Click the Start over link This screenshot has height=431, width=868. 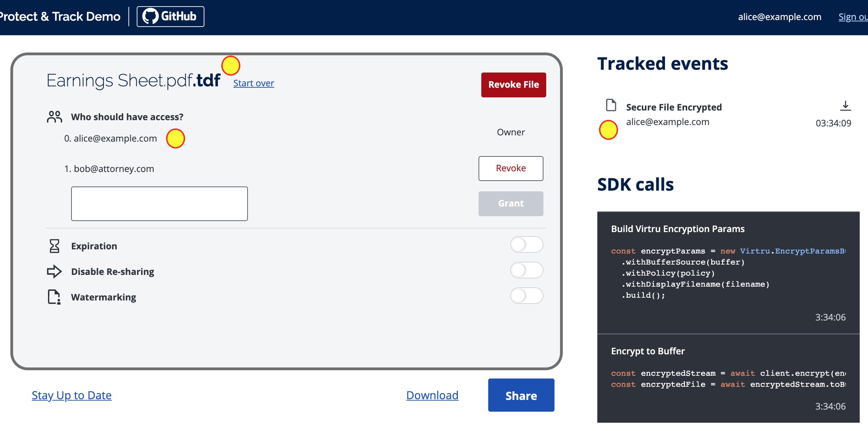click(253, 83)
